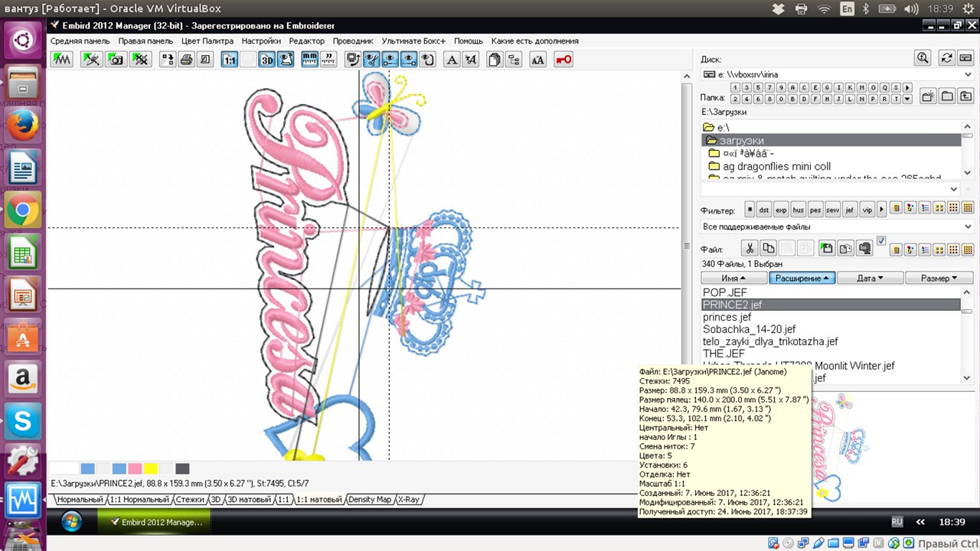
Task: Sort files by Размер column
Action: point(939,278)
